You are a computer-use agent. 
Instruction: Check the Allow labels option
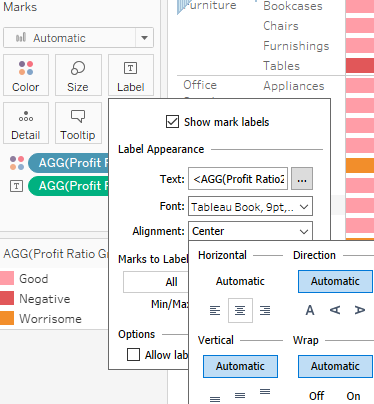[x=133, y=355]
